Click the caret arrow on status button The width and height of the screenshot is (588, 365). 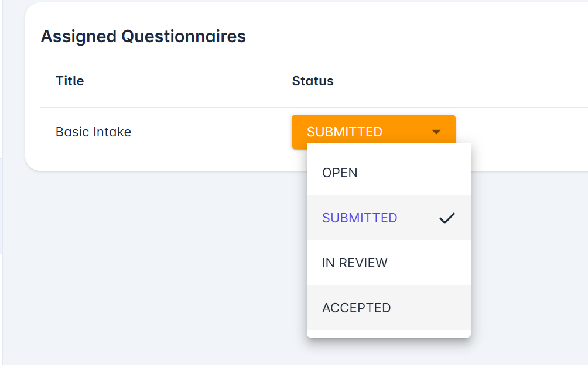tap(436, 132)
